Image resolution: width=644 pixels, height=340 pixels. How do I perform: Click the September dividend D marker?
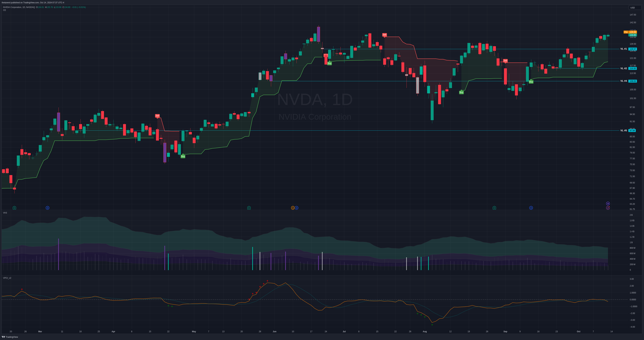531,208
